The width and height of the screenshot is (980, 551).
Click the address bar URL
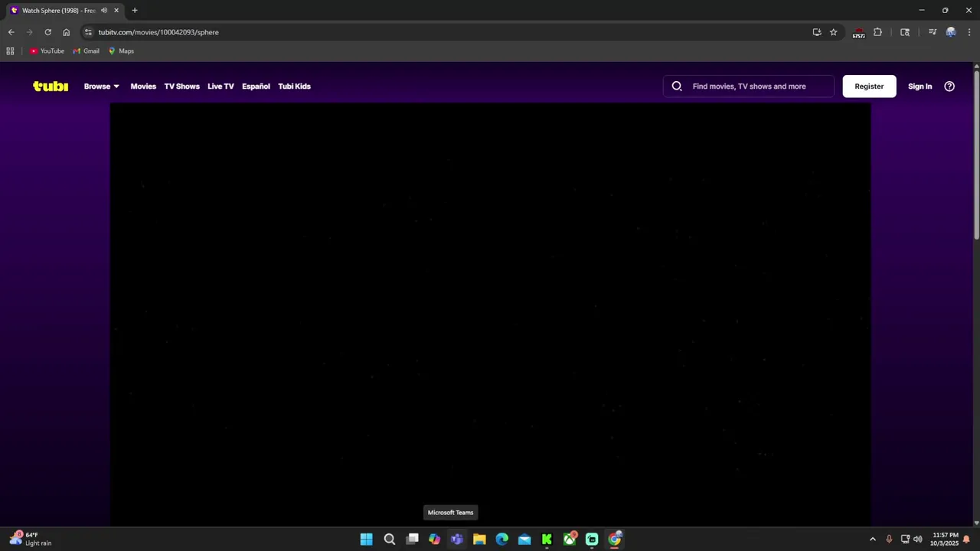(158, 32)
